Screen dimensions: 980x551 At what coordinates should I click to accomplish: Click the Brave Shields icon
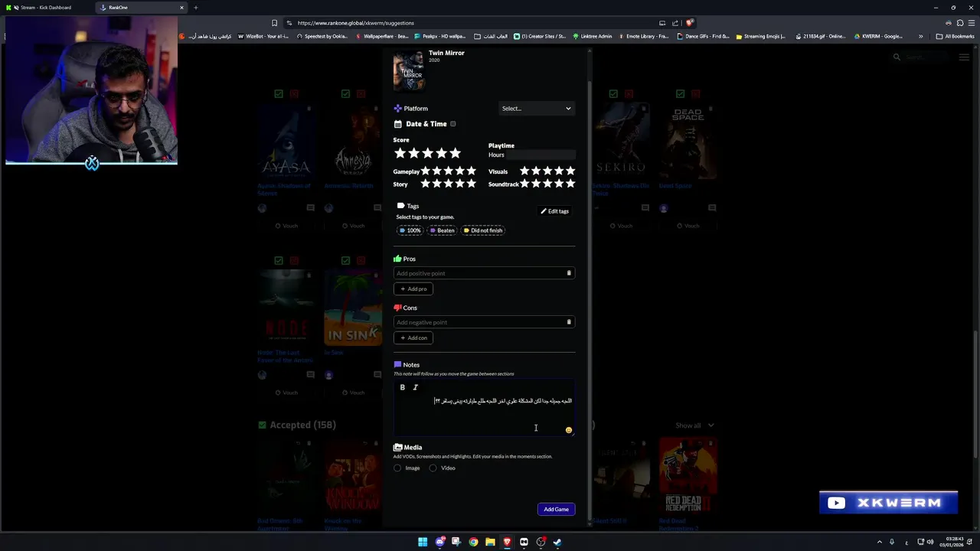tap(690, 23)
